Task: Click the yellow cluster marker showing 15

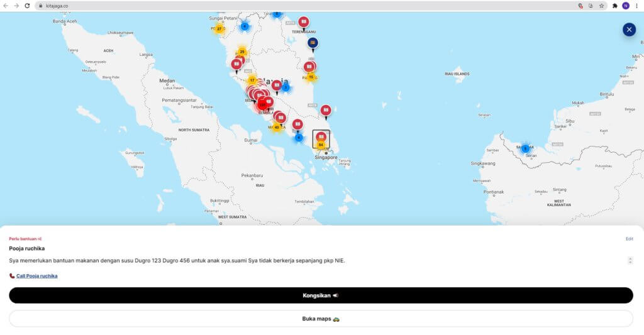Action: (x=311, y=77)
